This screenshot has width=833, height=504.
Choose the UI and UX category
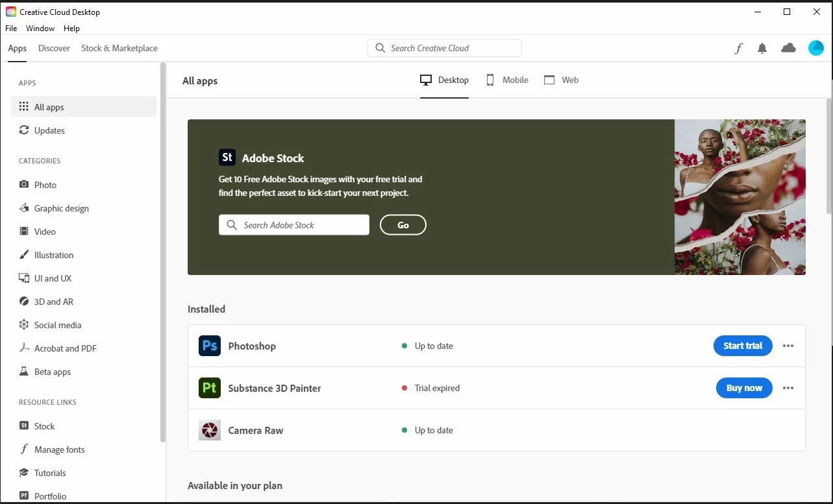[x=84, y=278]
